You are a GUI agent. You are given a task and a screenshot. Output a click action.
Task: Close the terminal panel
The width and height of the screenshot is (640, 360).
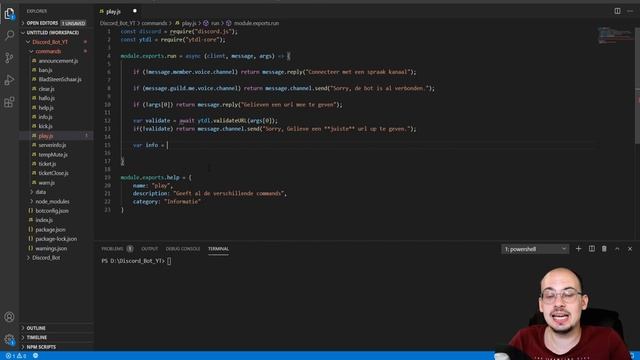[x=630, y=249]
